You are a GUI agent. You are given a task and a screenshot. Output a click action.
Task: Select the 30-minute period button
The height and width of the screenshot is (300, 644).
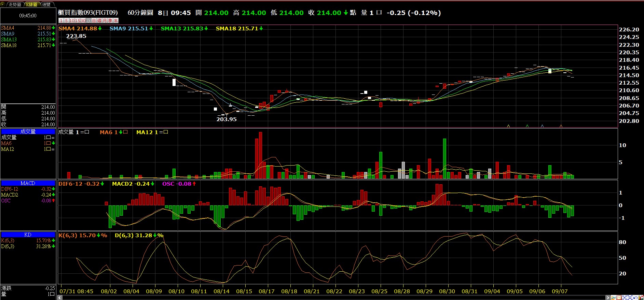click(x=83, y=20)
